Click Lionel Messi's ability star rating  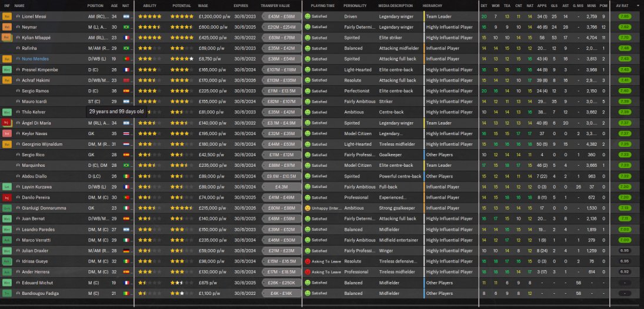click(x=149, y=16)
